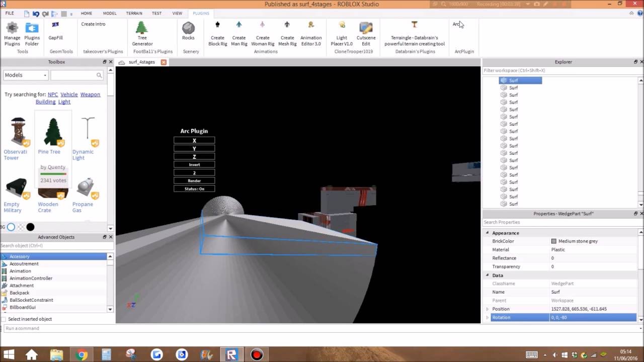
Task: Undock the Properties panel
Action: pos(635,214)
